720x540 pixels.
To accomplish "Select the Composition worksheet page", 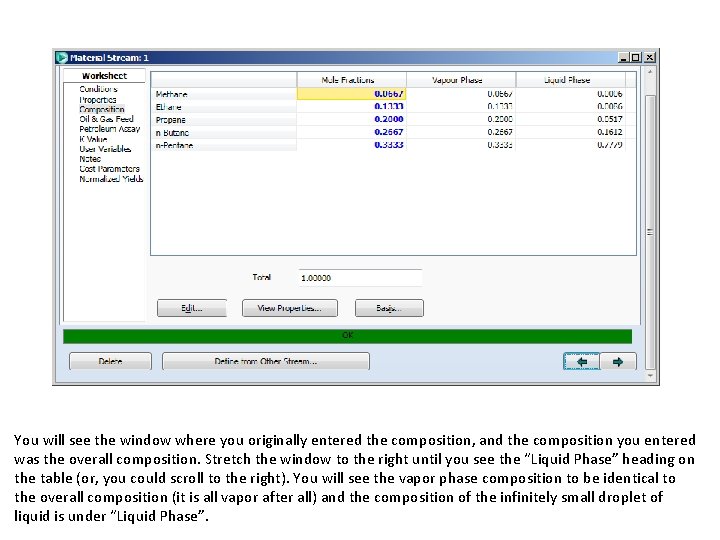I will click(x=101, y=109).
